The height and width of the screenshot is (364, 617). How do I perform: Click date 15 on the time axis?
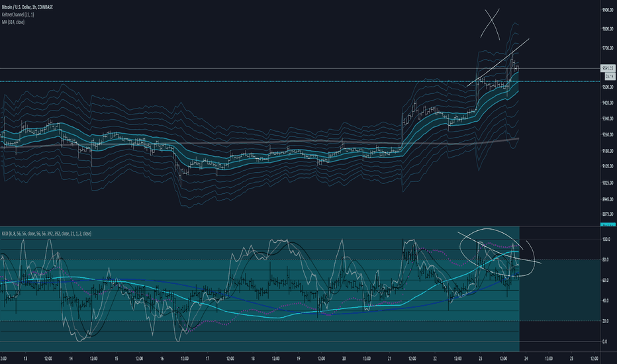pyautogui.click(x=117, y=359)
